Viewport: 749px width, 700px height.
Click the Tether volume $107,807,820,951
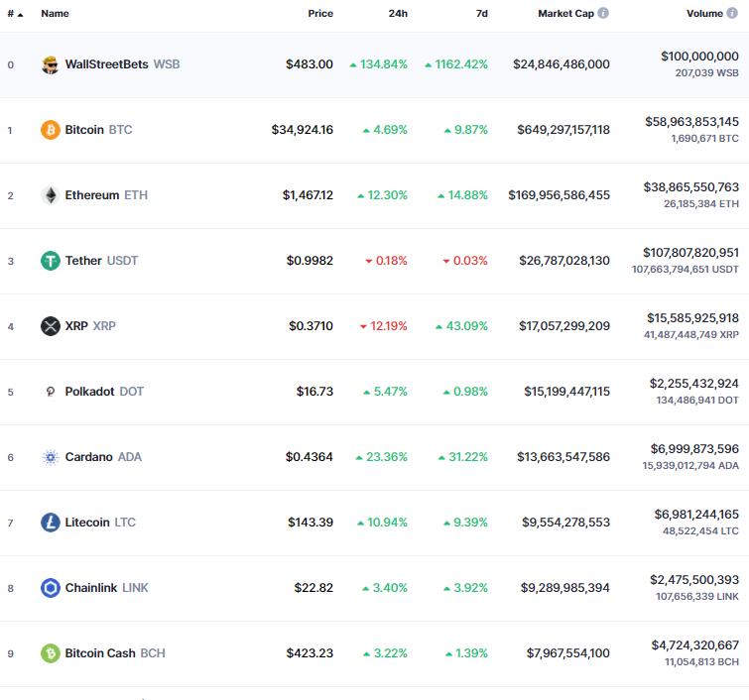[691, 252]
